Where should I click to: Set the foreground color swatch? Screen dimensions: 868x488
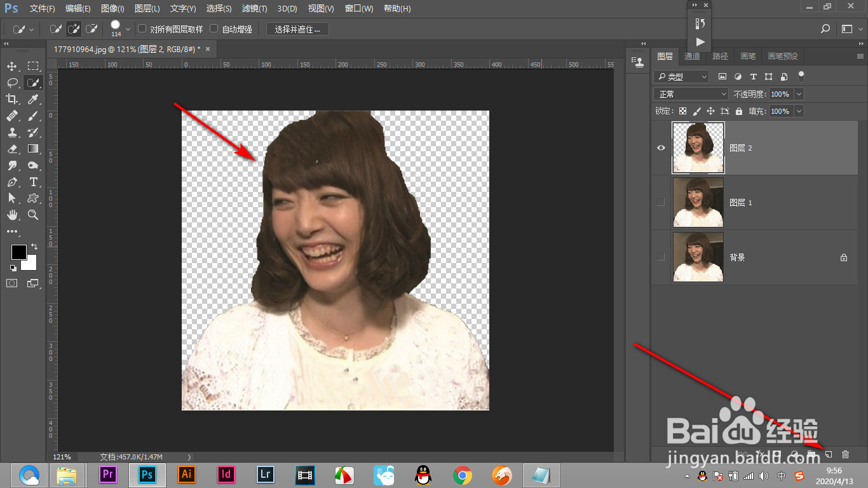point(18,252)
